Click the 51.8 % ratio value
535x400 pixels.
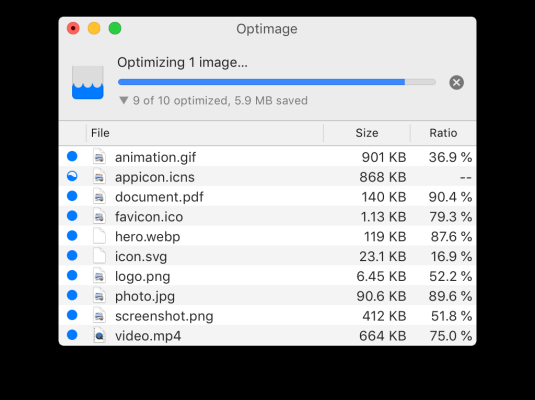coord(451,316)
